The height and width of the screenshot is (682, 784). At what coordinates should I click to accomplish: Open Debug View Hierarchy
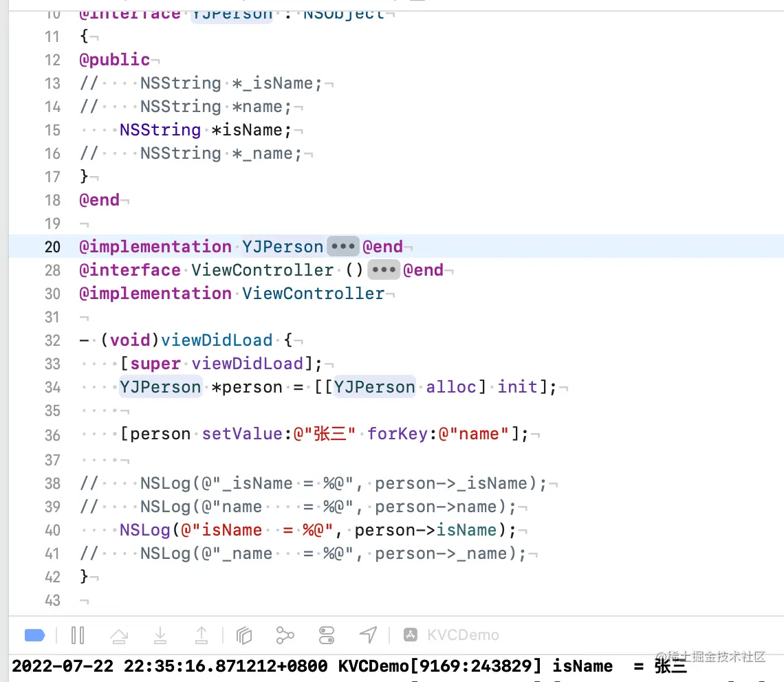[x=244, y=635]
